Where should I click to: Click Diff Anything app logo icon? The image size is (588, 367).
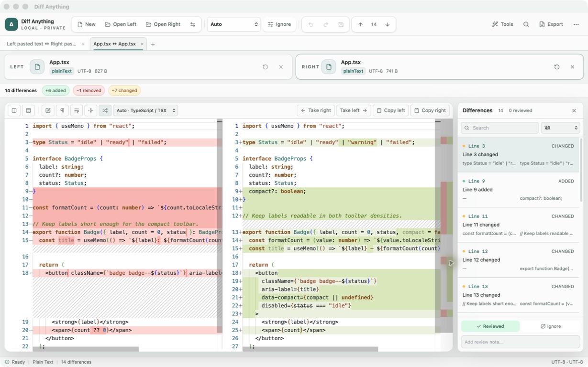click(x=11, y=24)
